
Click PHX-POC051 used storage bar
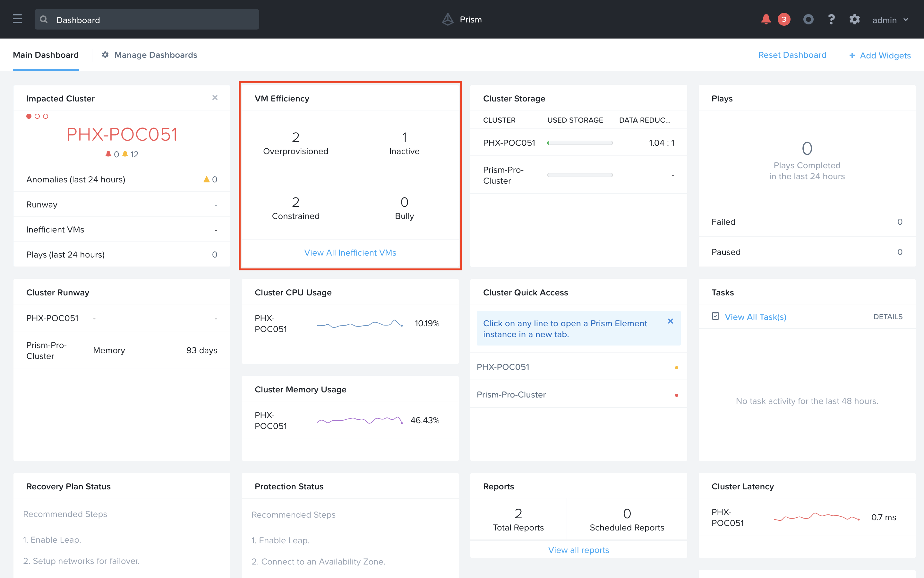(580, 143)
